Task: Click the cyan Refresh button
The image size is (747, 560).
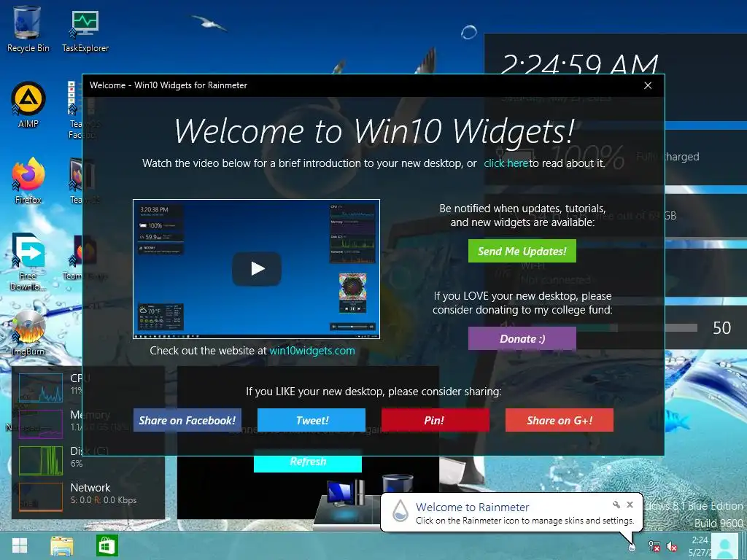Action: coord(308,464)
